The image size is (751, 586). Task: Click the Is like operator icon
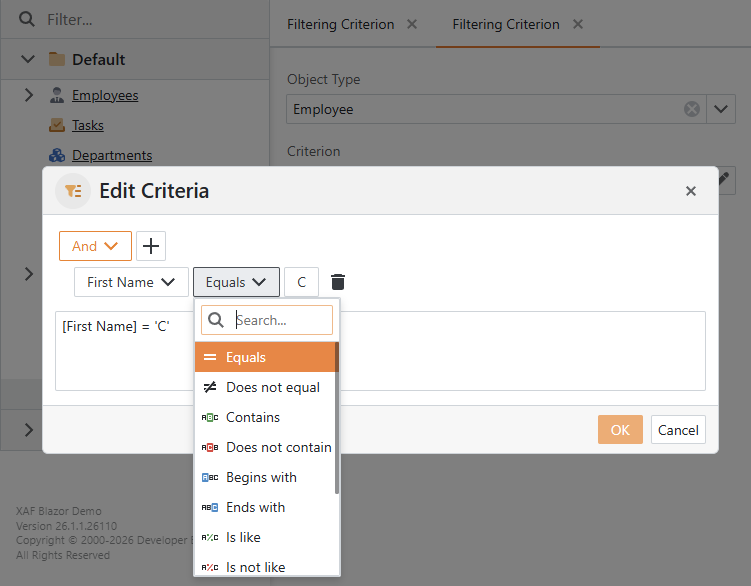210,537
